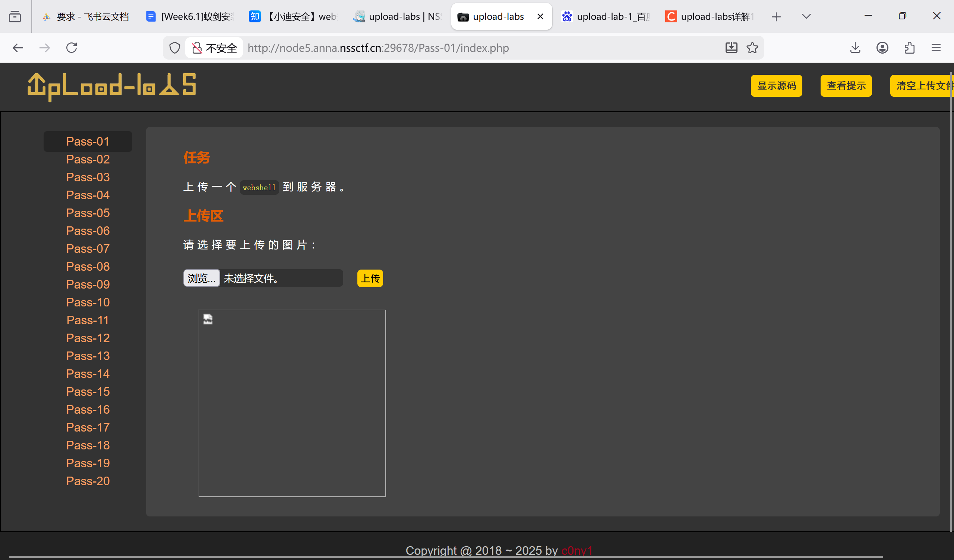Go back using the back arrow
The height and width of the screenshot is (560, 954).
click(18, 48)
